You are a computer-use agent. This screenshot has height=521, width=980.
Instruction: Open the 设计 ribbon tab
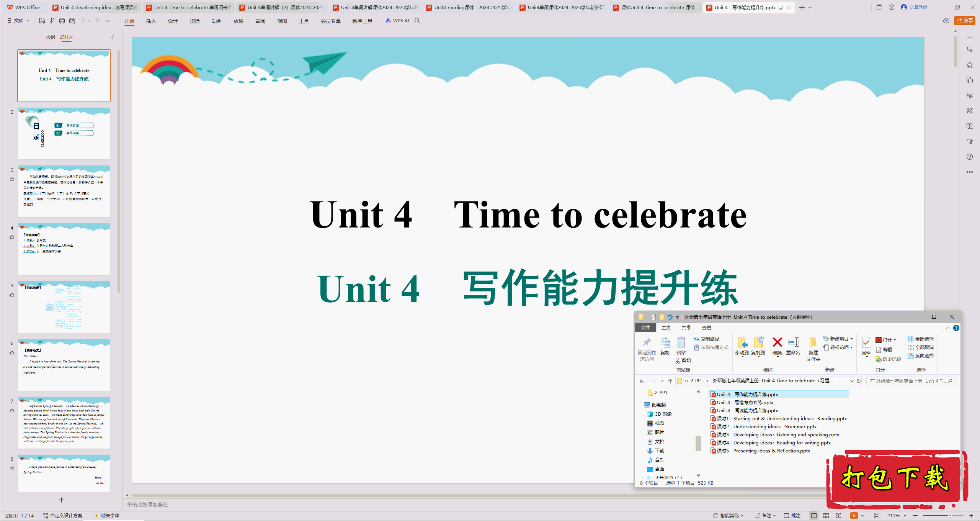[x=173, y=21]
